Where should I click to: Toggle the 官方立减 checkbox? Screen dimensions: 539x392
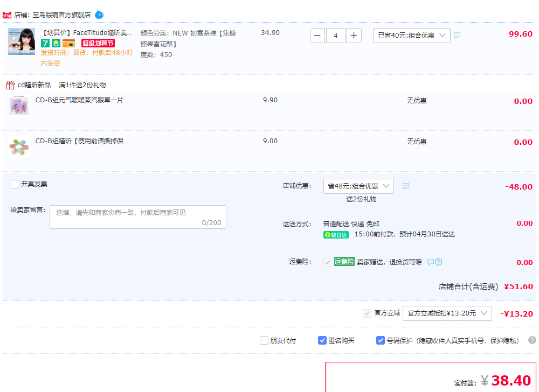coord(367,313)
